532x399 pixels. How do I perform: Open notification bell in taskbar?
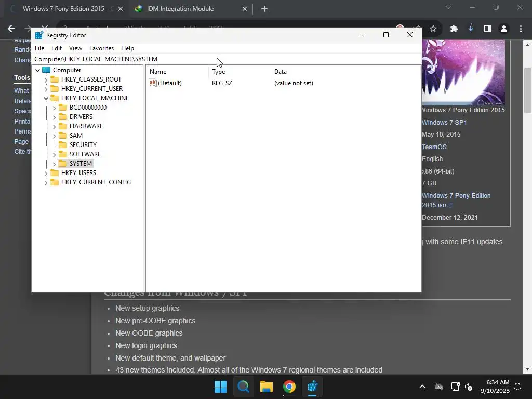pos(518,387)
